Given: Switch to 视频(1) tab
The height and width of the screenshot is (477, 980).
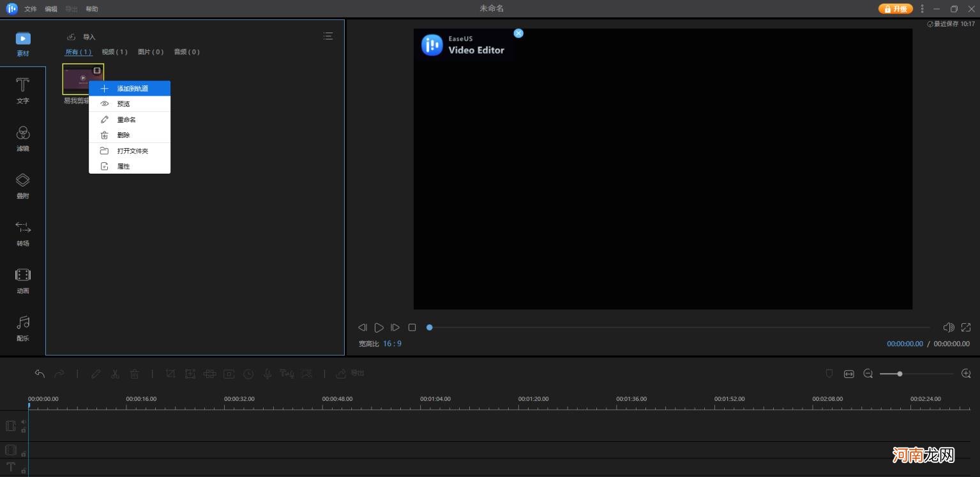Looking at the screenshot, I should [115, 52].
